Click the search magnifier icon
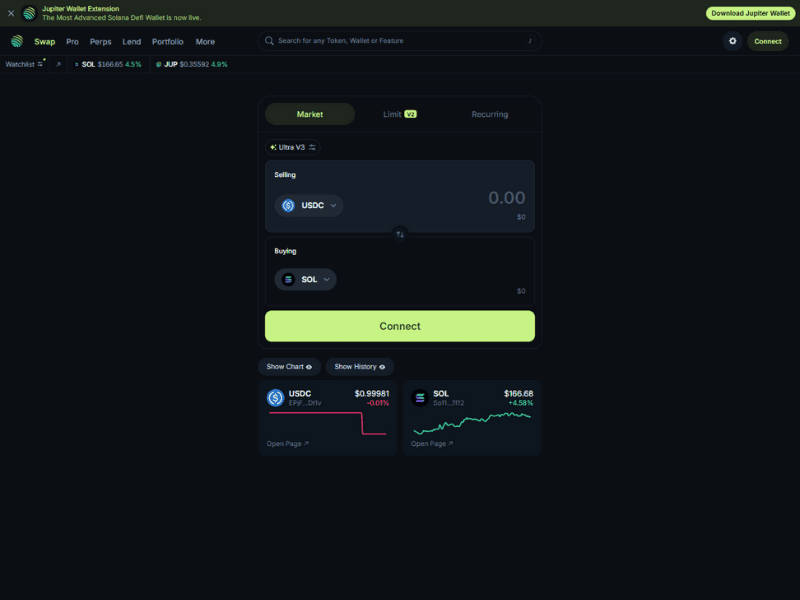The height and width of the screenshot is (600, 800). pyautogui.click(x=268, y=41)
